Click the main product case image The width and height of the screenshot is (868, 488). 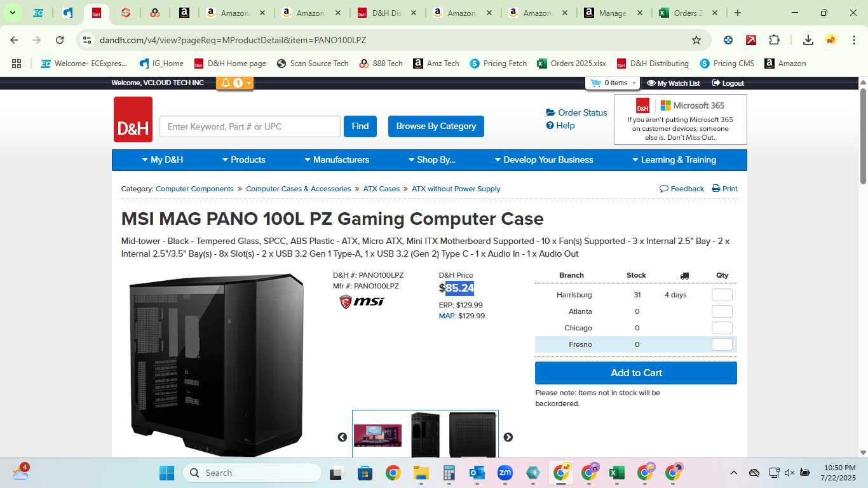(216, 365)
